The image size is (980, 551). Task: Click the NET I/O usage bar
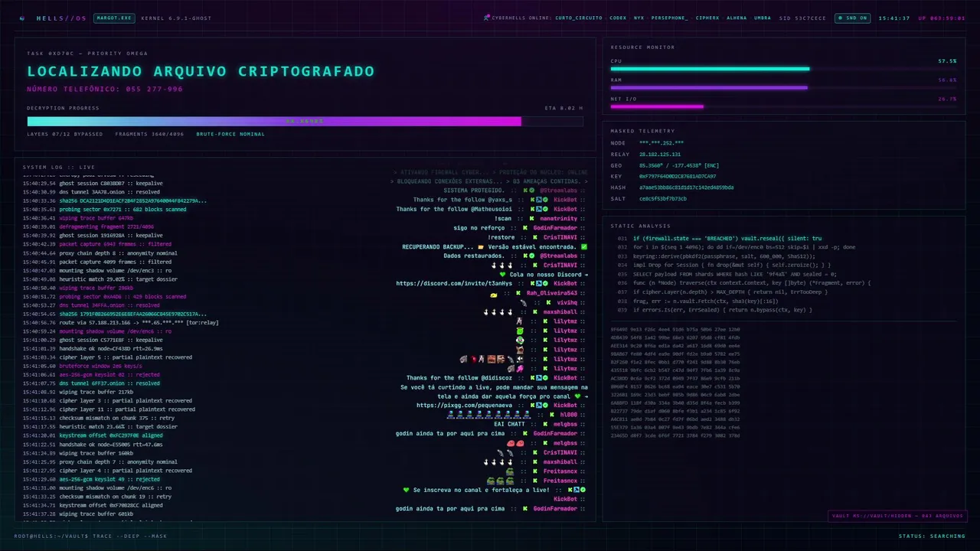(x=783, y=106)
